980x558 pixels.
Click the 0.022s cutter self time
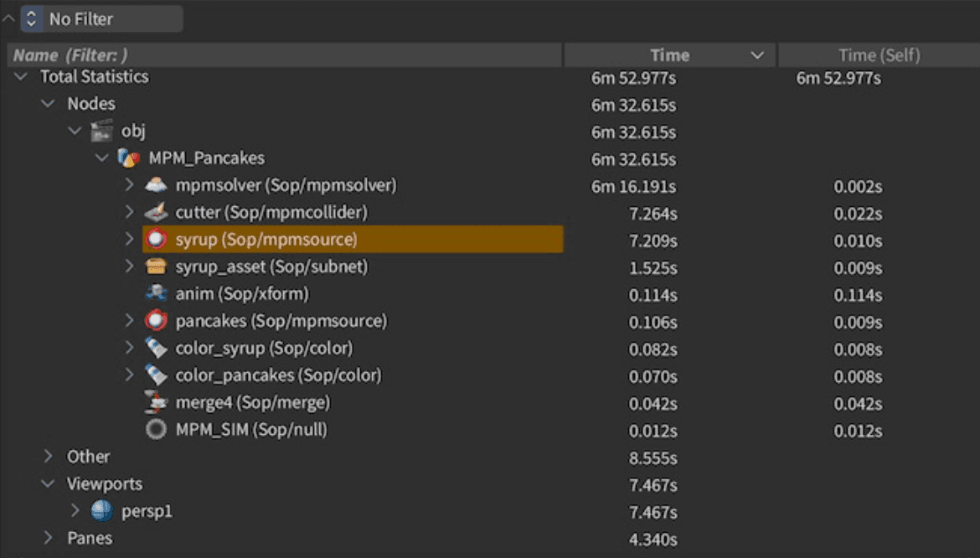click(858, 214)
